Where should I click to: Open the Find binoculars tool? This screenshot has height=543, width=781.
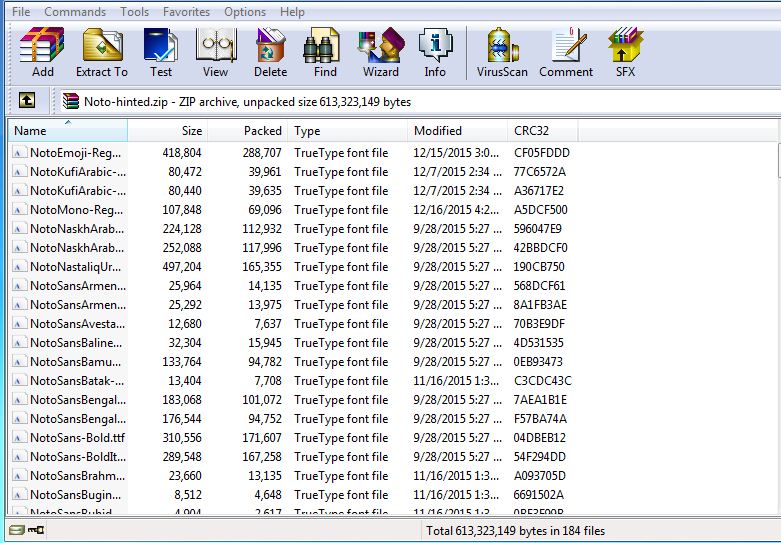click(325, 52)
